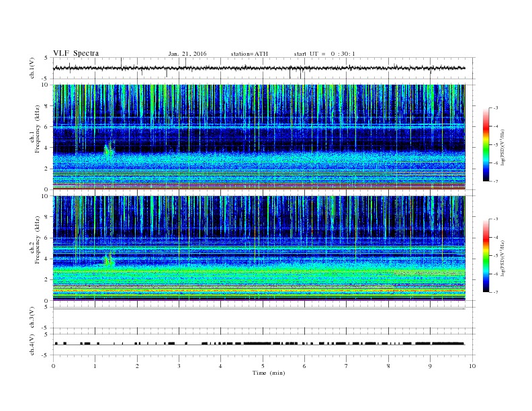
Task: Click the ch.2 spectrogram color bar
Action: pyautogui.click(x=486, y=255)
